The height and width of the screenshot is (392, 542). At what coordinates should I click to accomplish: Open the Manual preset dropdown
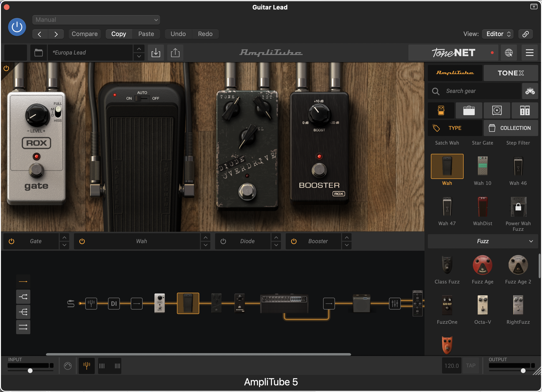click(96, 20)
